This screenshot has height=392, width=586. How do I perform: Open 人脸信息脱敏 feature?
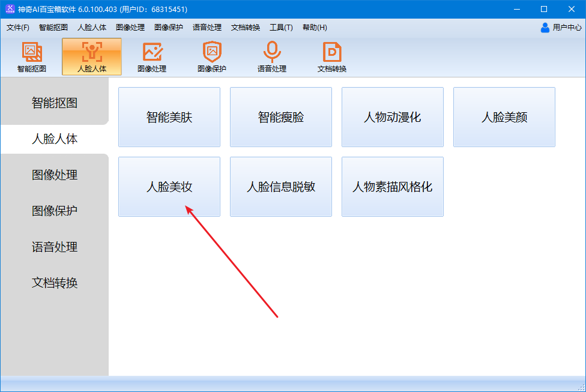(281, 187)
